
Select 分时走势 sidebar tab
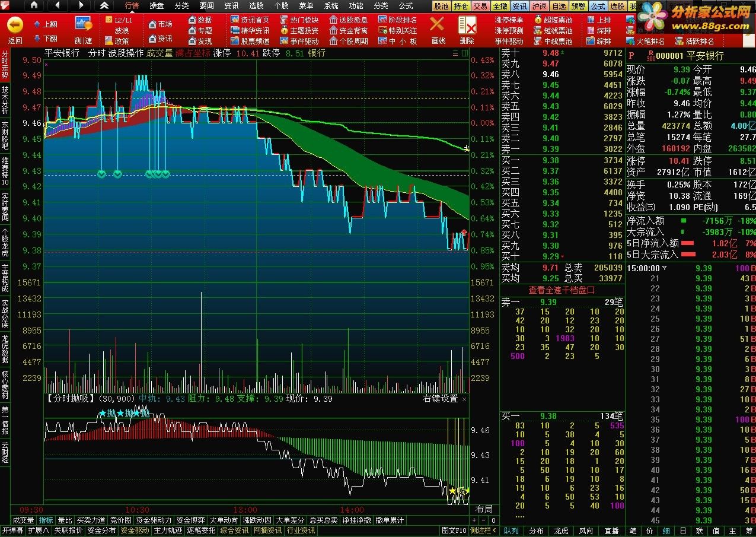pos(5,66)
